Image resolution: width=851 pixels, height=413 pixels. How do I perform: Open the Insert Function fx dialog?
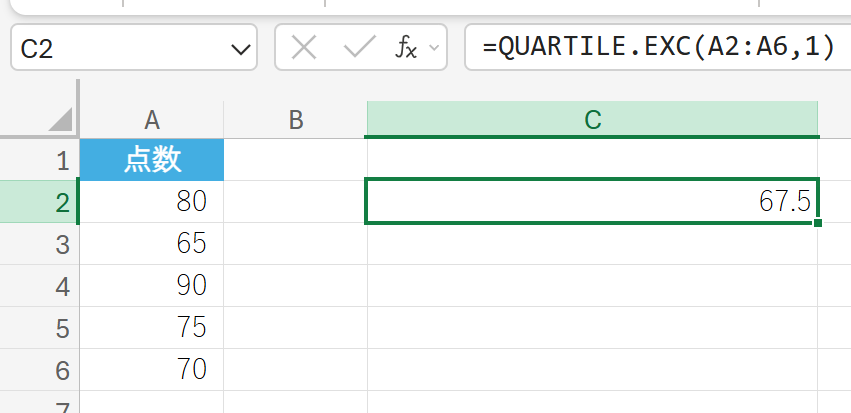click(x=406, y=48)
